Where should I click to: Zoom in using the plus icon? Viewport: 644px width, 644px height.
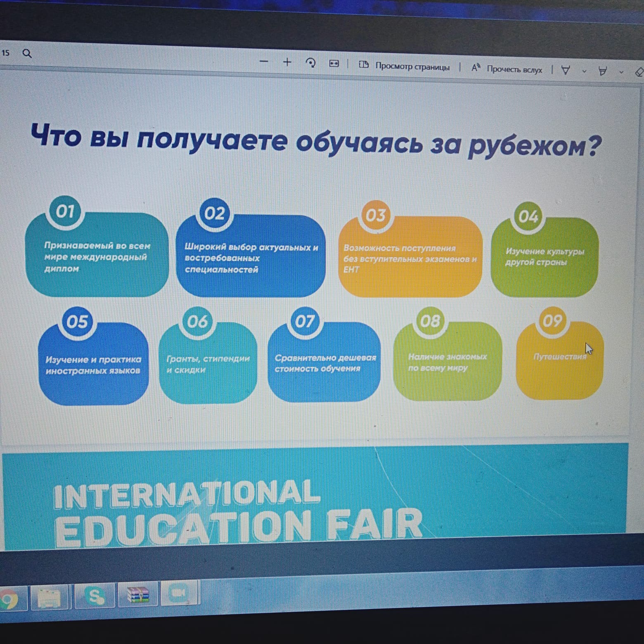287,62
